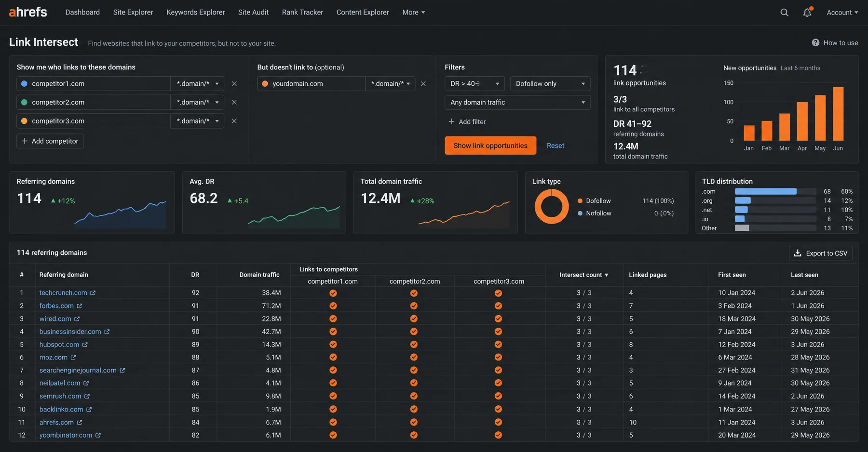Screen dimensions: 868x452
Task: Click the orange competitor3.com color dot
Action: tap(24, 121)
